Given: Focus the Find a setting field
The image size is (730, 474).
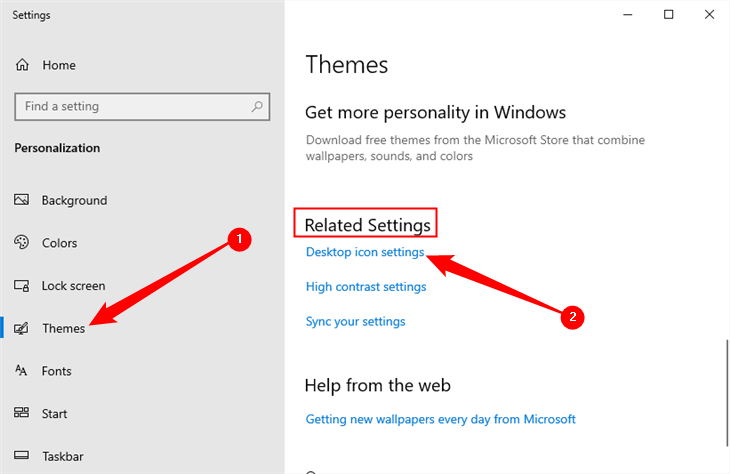Looking at the screenshot, I should [x=130, y=106].
